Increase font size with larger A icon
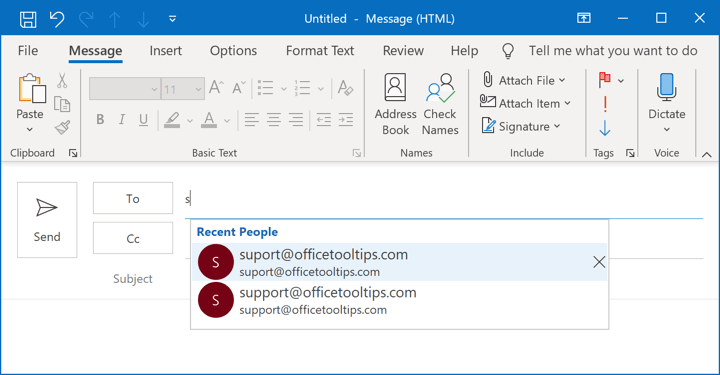720x375 pixels. (x=216, y=87)
